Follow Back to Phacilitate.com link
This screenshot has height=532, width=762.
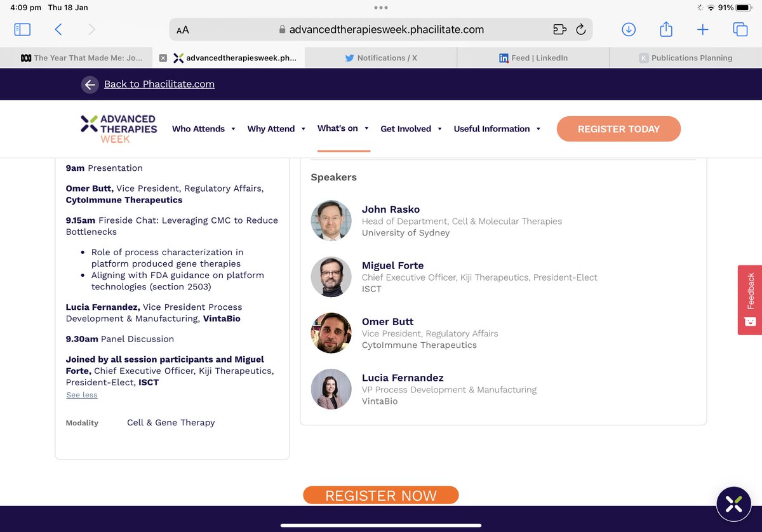coord(159,84)
